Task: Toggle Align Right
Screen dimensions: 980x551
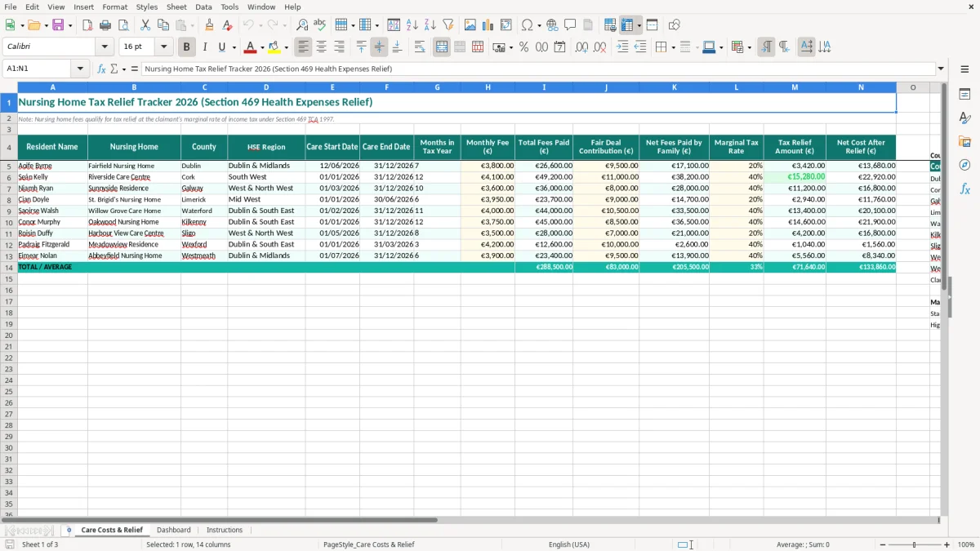Action: coord(339,47)
